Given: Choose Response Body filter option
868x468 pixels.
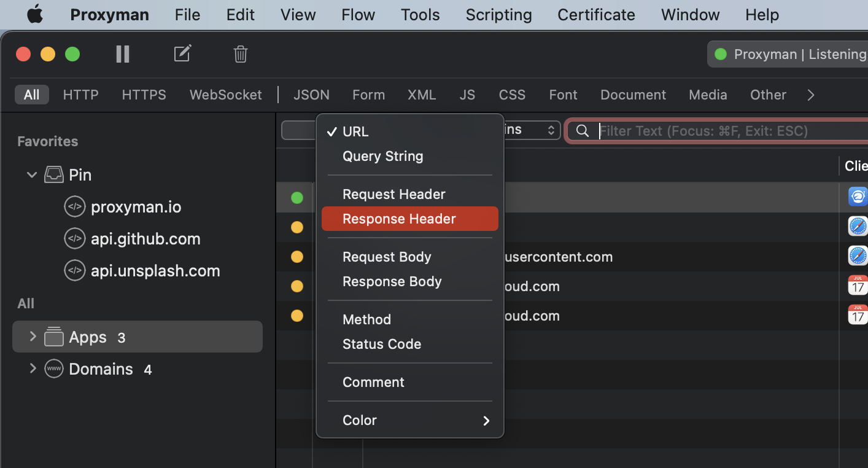Looking at the screenshot, I should click(x=410, y=281).
